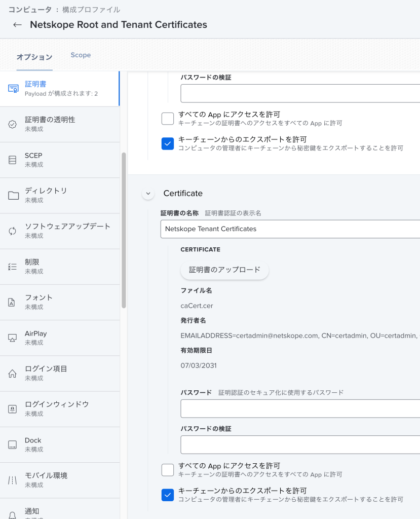Open the フォント payload settings

point(60,302)
